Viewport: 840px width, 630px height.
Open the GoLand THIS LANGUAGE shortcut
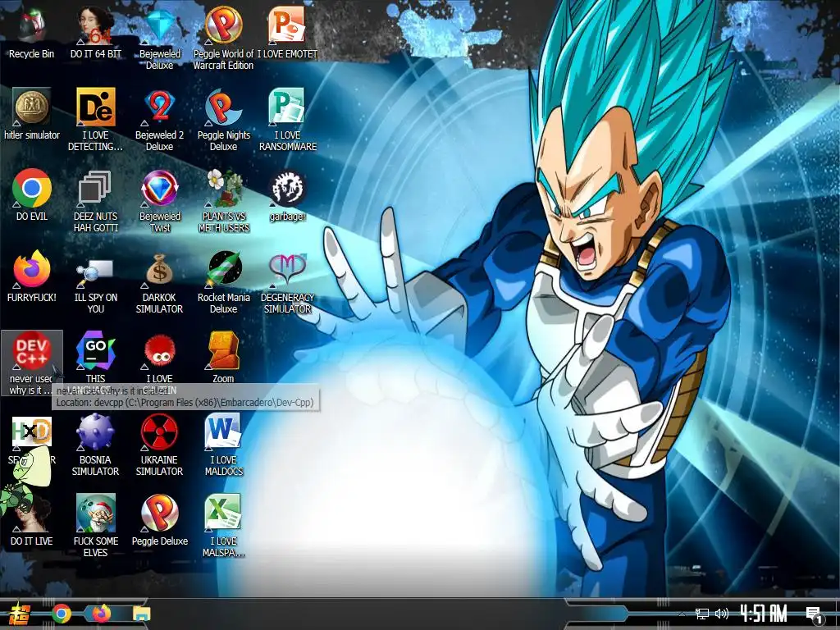pos(95,350)
